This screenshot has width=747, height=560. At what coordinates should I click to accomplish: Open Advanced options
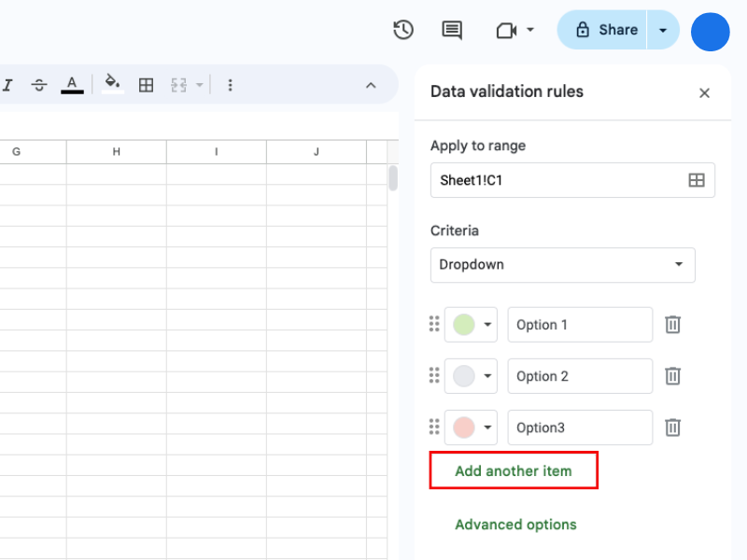point(515,525)
